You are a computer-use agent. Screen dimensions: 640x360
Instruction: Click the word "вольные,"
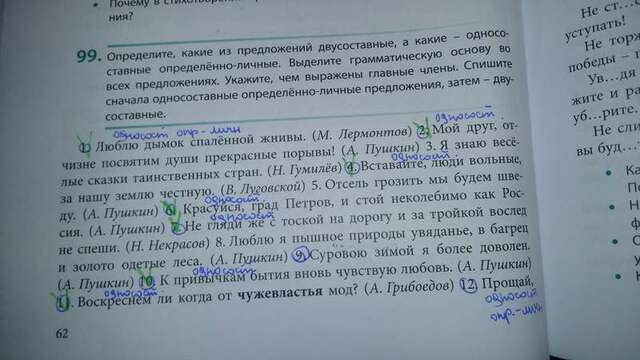tap(495, 160)
